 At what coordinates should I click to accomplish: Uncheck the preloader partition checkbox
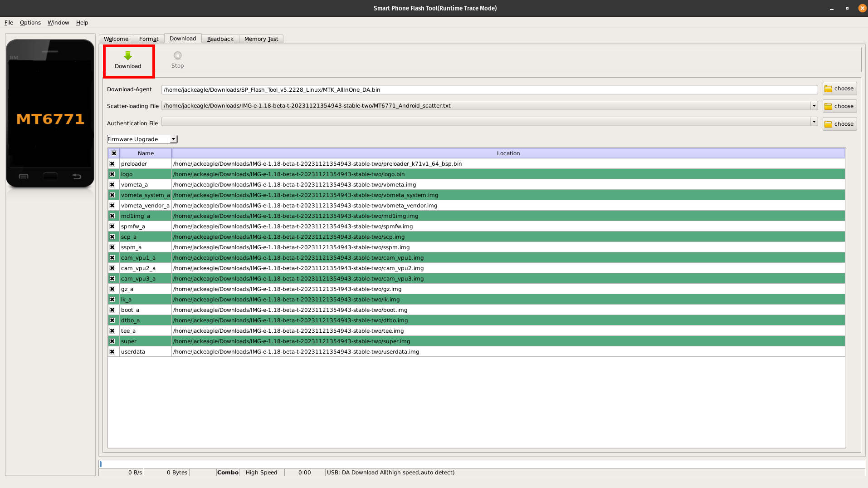112,164
